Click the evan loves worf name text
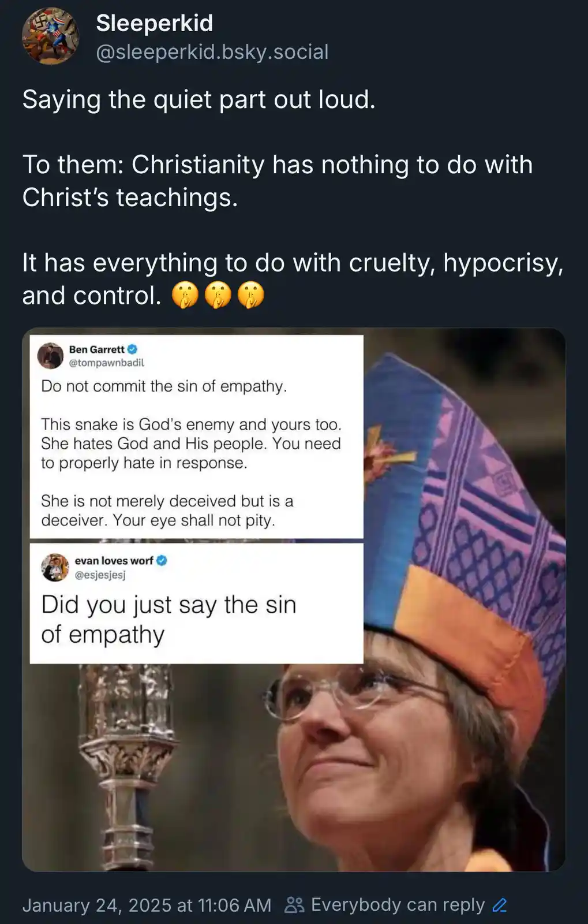Image resolution: width=588 pixels, height=924 pixels. [x=114, y=561]
